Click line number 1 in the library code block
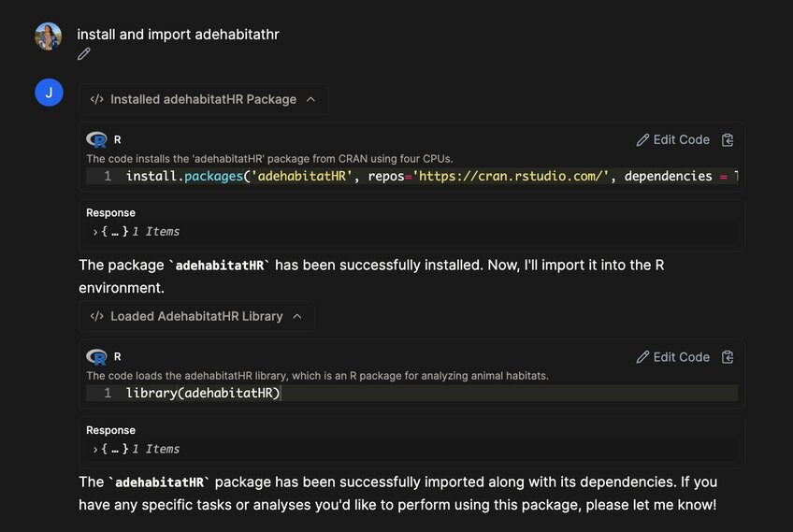Image resolution: width=793 pixels, height=532 pixels. (x=108, y=393)
